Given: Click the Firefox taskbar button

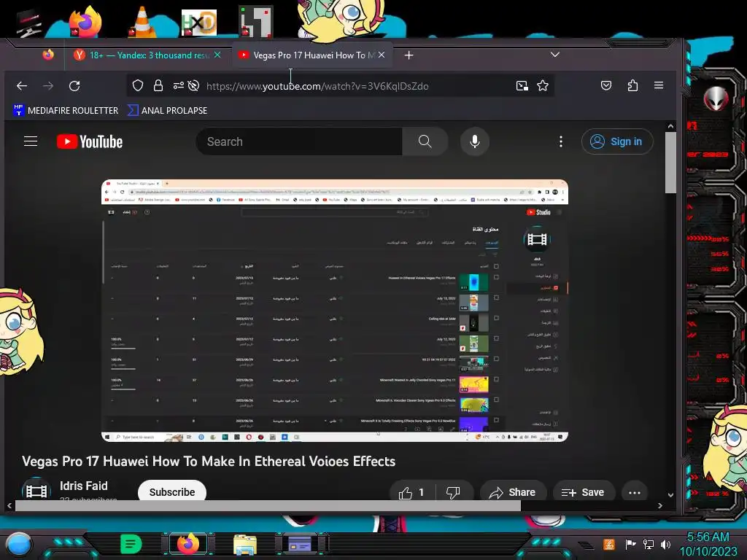Looking at the screenshot, I should tap(188, 544).
